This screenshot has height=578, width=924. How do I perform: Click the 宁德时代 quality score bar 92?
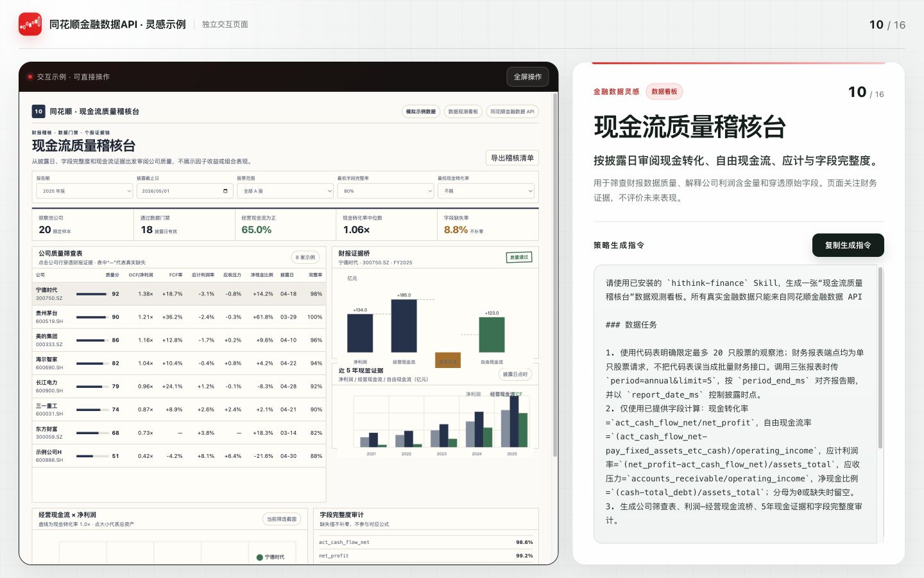click(91, 294)
